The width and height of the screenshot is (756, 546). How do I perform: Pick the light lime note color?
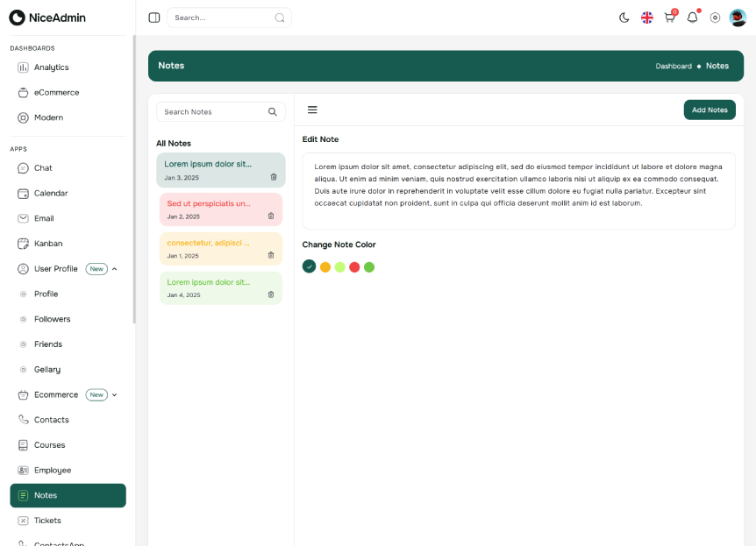click(340, 267)
